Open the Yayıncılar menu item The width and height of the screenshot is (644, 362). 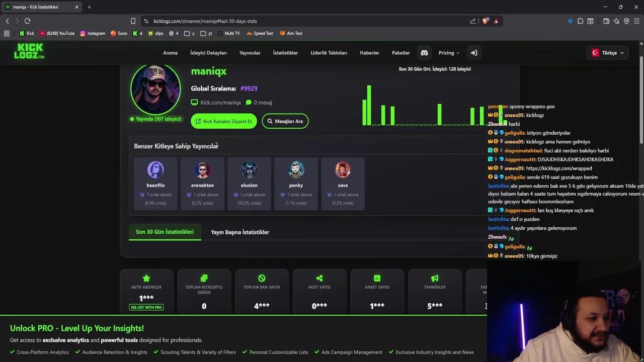pos(250,53)
